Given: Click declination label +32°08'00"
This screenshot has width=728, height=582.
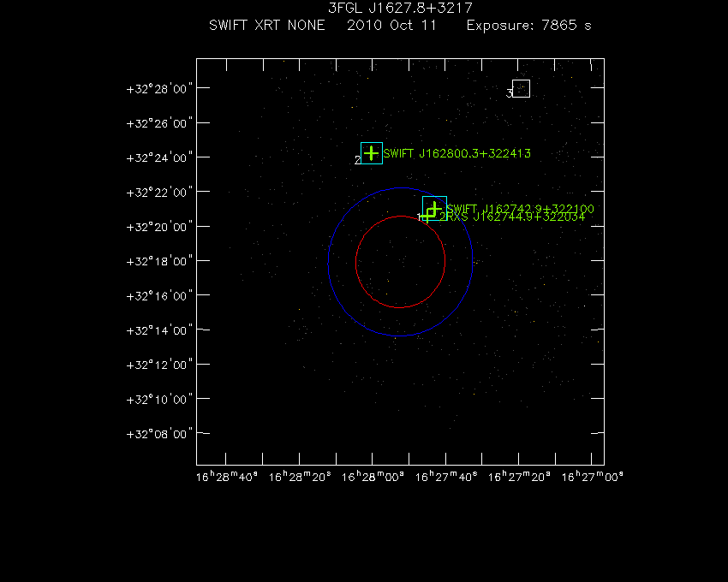Looking at the screenshot, I should point(159,434).
